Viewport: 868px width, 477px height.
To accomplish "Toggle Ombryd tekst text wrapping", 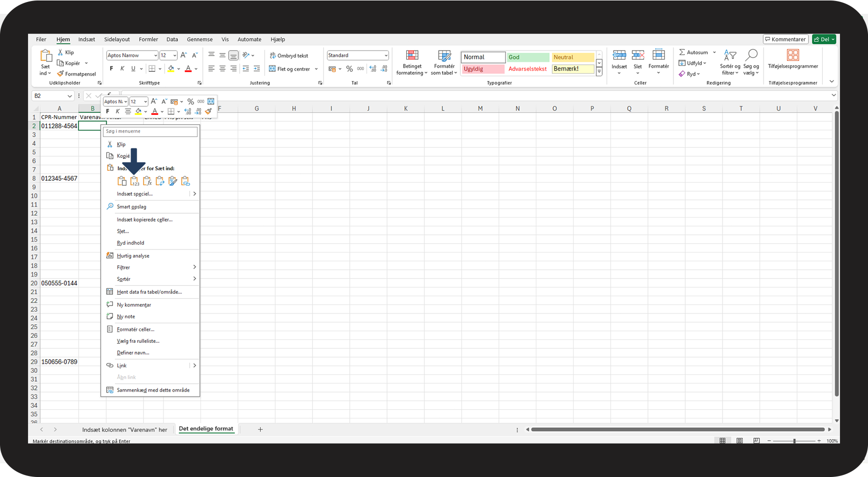I will (x=289, y=56).
